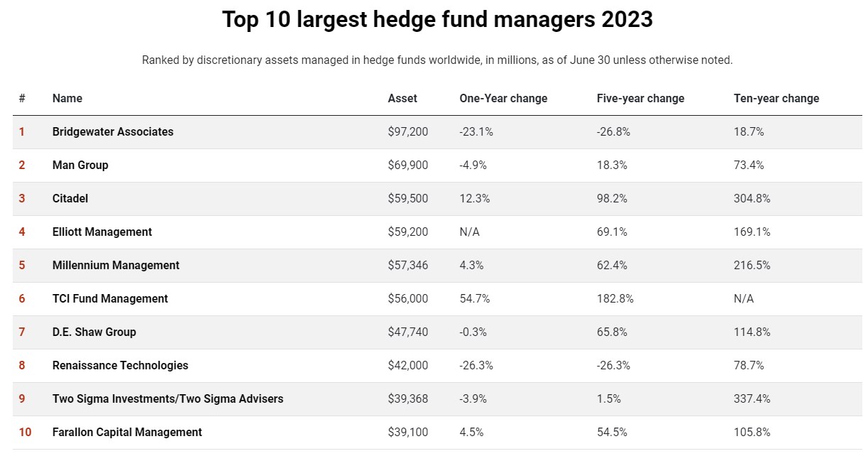Select TCI Fund Management
Image resolution: width=868 pixels, height=456 pixels.
tap(110, 299)
